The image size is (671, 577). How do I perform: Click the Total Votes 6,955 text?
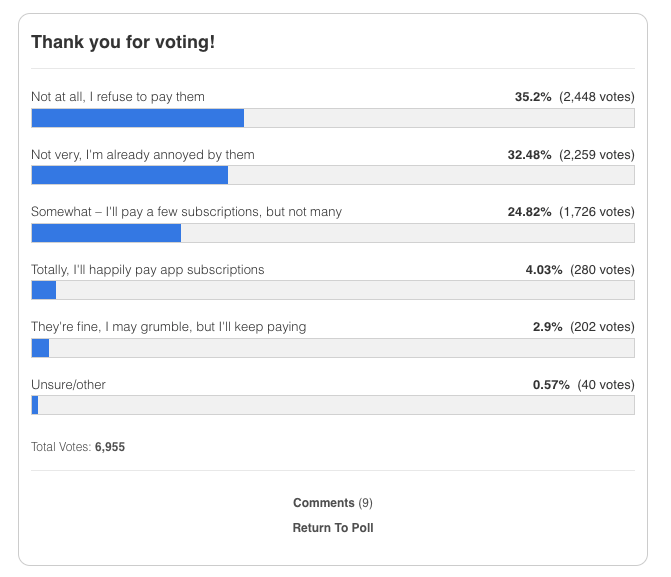pyautogui.click(x=78, y=447)
